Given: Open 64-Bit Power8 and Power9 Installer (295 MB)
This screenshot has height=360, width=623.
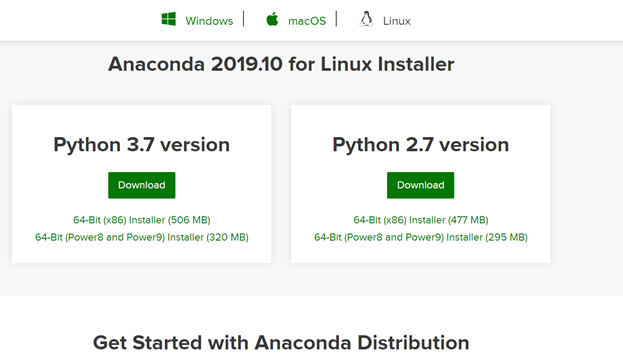Looking at the screenshot, I should (x=421, y=237).
